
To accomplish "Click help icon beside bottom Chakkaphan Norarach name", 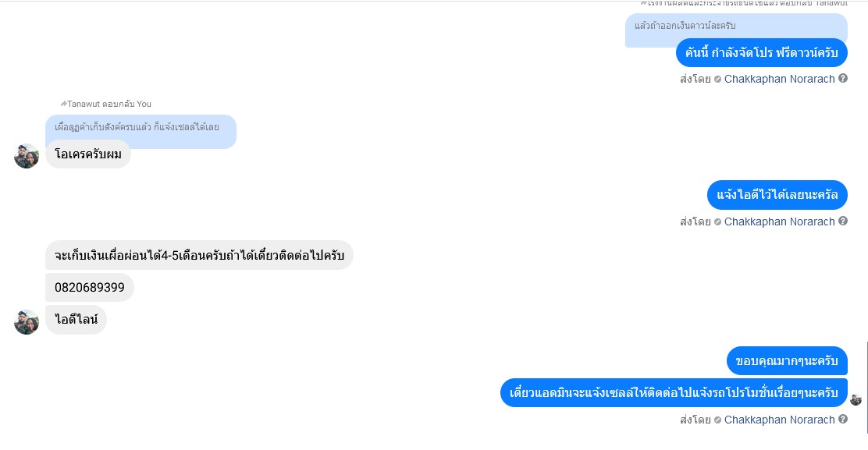I will coord(842,419).
